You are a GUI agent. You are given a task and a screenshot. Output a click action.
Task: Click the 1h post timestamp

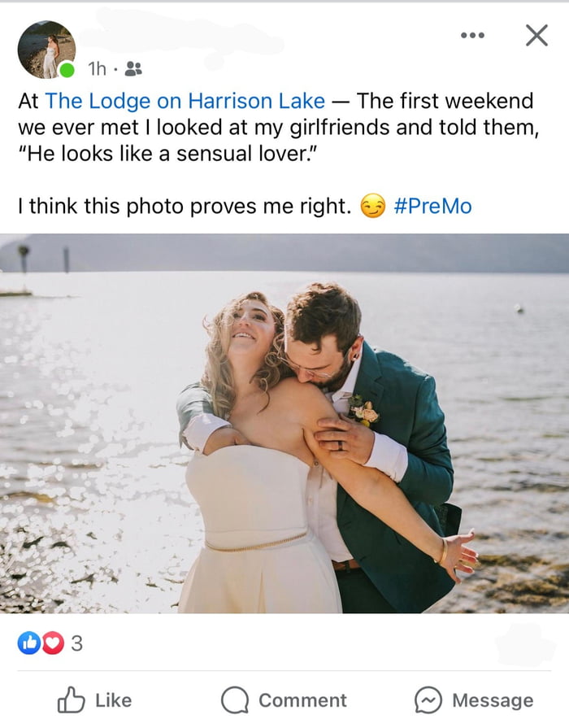[x=98, y=70]
